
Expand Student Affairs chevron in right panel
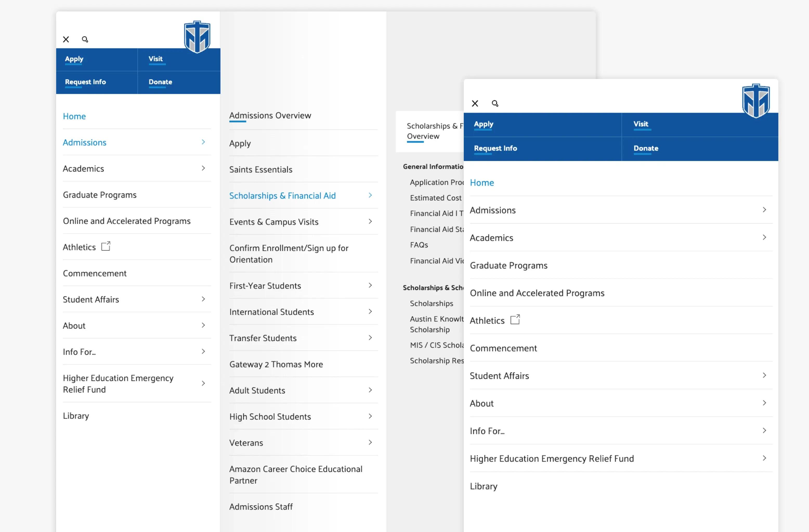(x=765, y=375)
